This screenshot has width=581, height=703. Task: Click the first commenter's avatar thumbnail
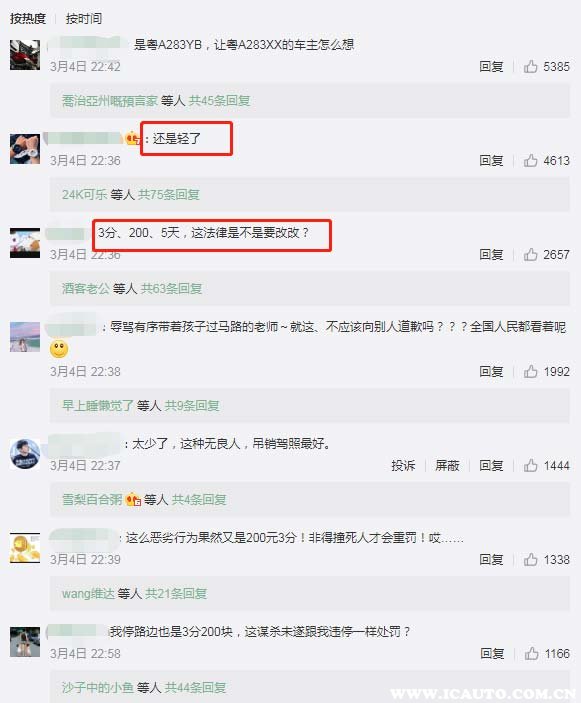point(25,55)
